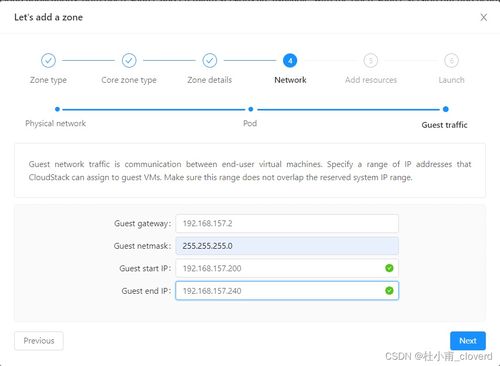Screen dimensions: 500x366
Task: Click the Core zone type step label
Action: pyautogui.click(x=129, y=80)
